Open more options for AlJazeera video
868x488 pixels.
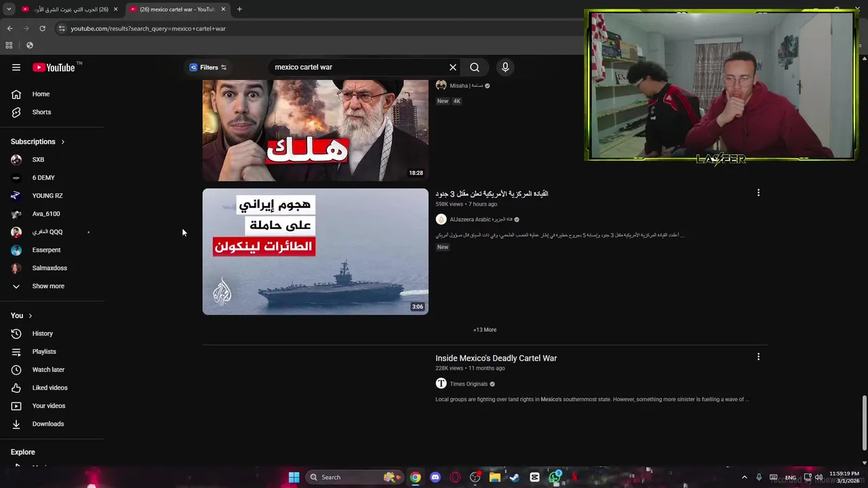[758, 193]
